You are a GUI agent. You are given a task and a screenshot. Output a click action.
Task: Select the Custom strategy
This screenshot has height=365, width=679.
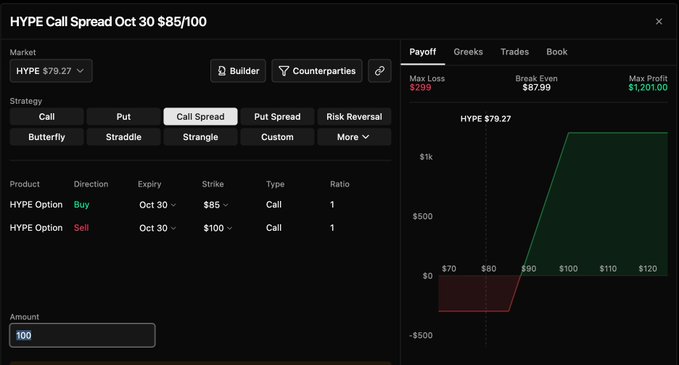(x=277, y=137)
